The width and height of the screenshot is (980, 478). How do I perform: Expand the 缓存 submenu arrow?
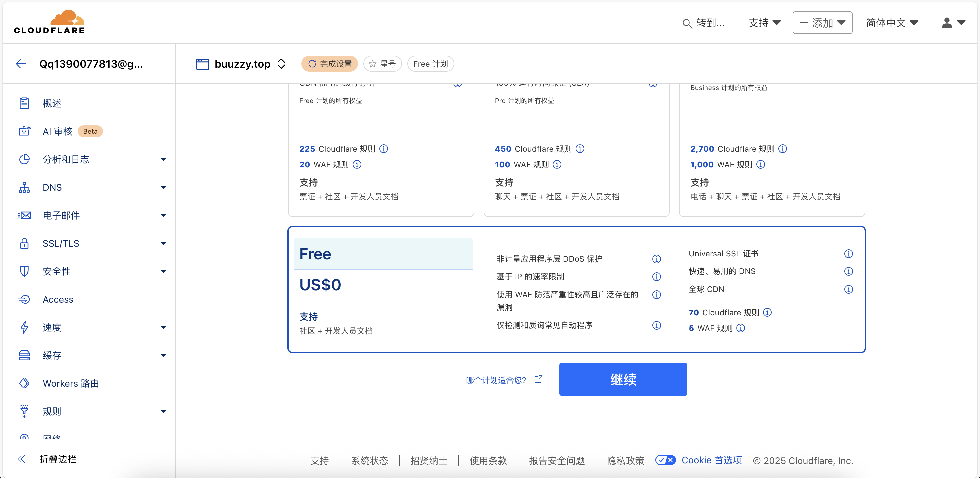tap(163, 355)
